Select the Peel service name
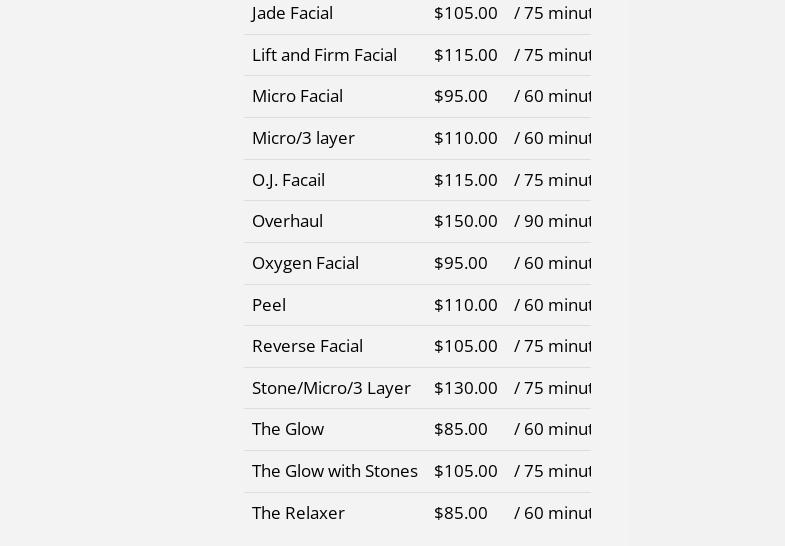This screenshot has height=546, width=785. point(269,305)
